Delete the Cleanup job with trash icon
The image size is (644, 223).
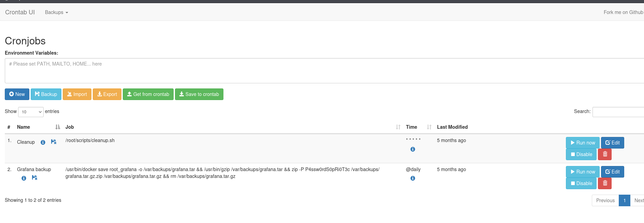pyautogui.click(x=605, y=154)
